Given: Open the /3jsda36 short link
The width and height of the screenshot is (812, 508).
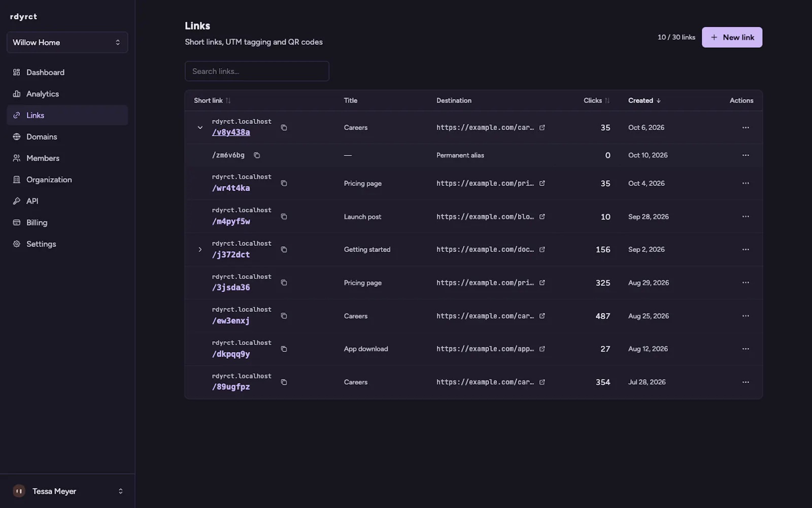Looking at the screenshot, I should 231,288.
